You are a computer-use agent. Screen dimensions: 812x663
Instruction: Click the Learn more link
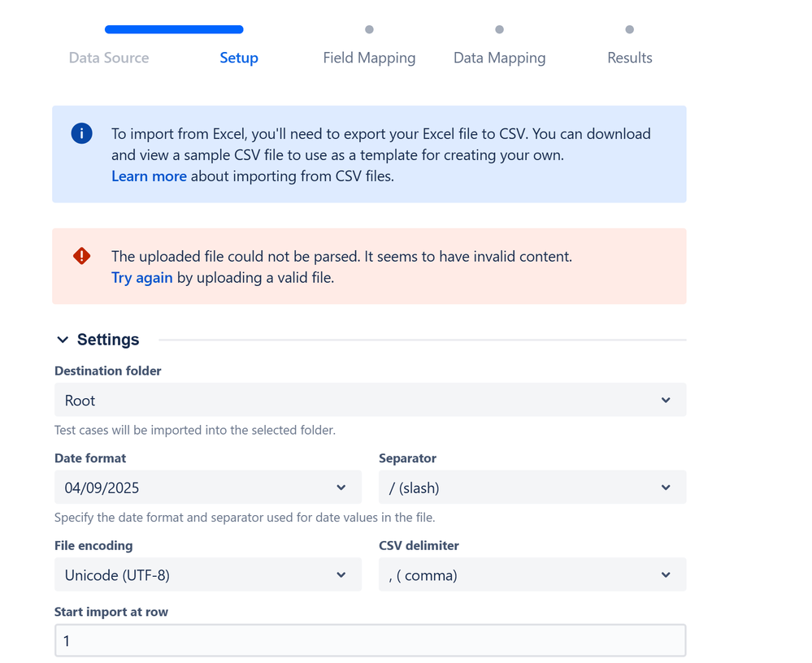pyautogui.click(x=149, y=176)
